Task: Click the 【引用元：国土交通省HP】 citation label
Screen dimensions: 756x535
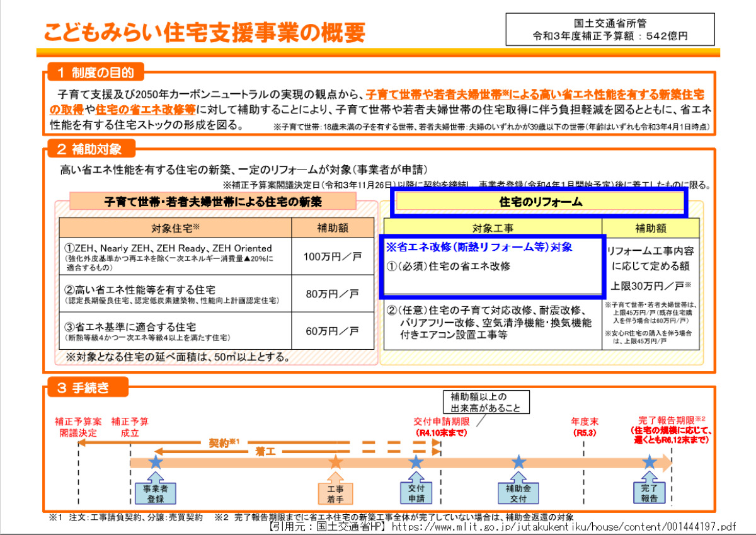Action: click(328, 526)
